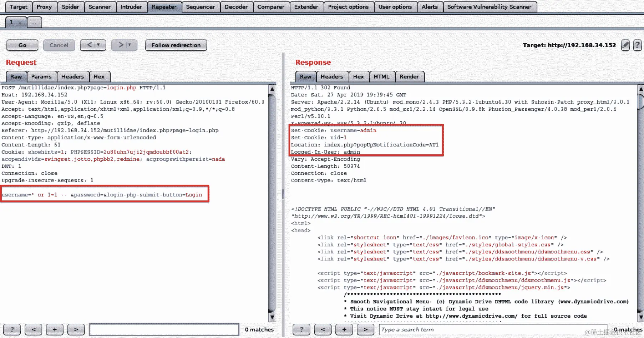Click the username injection payload line

pyautogui.click(x=102, y=195)
